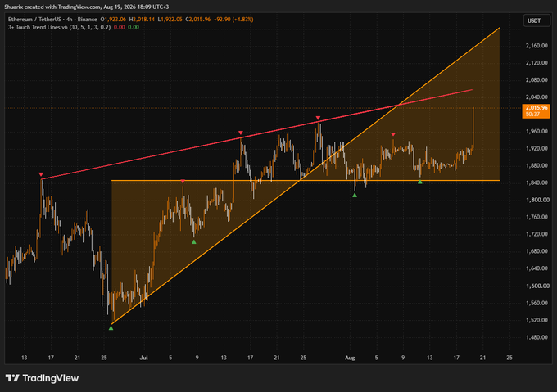
Task: Click the Shuarix created with TradingView.com caption
Action: 87,7
